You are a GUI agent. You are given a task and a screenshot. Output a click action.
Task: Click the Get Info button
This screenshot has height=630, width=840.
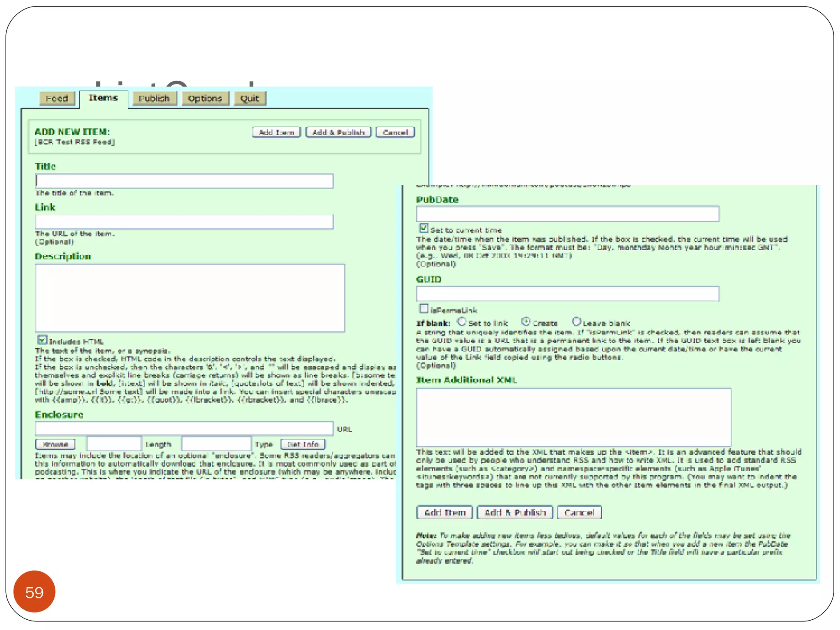coord(303,444)
